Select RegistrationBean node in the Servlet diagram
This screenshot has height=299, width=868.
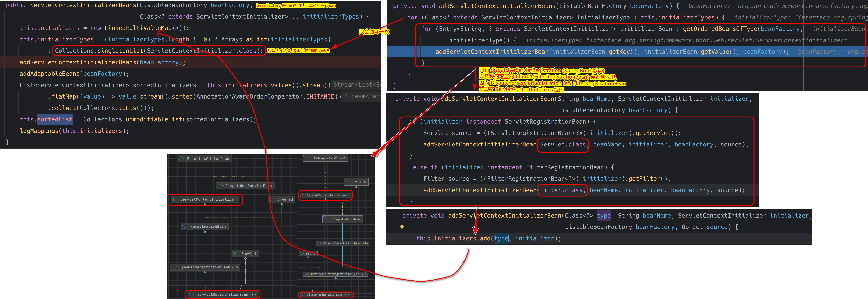(x=205, y=227)
